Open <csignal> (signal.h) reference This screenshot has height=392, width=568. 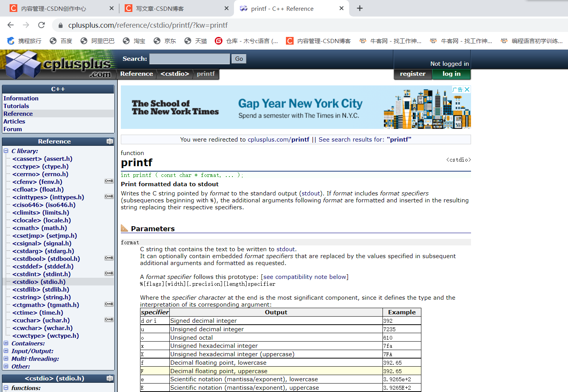coord(42,244)
